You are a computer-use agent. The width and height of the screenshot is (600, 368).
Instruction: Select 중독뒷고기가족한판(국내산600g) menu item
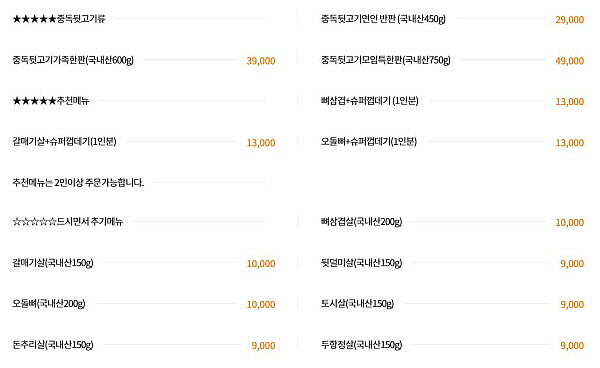(x=73, y=60)
